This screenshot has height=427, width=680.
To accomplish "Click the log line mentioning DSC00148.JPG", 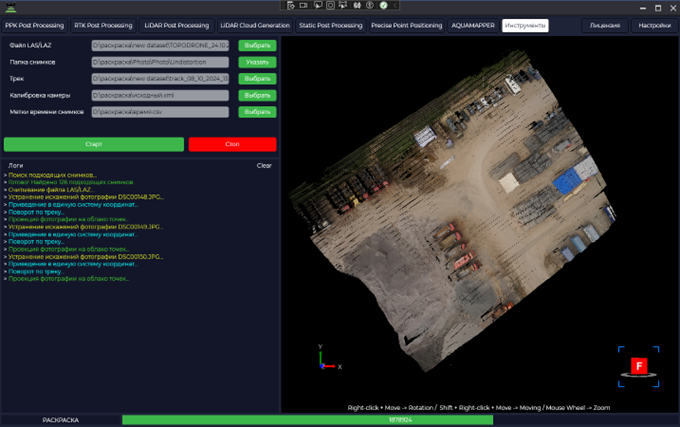I will (86, 197).
